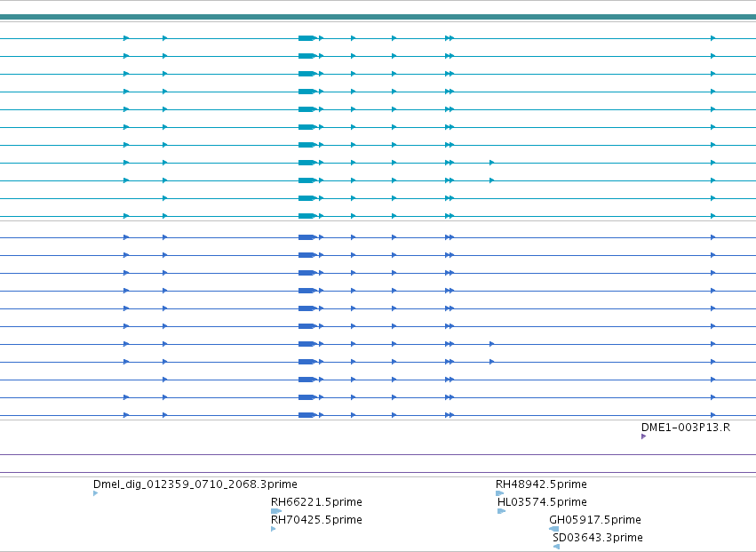The width and height of the screenshot is (756, 552).
Task: Click the arrow glyph beneath Dmel_dig_012359_0710_2068.3prime
Action: (x=95, y=493)
